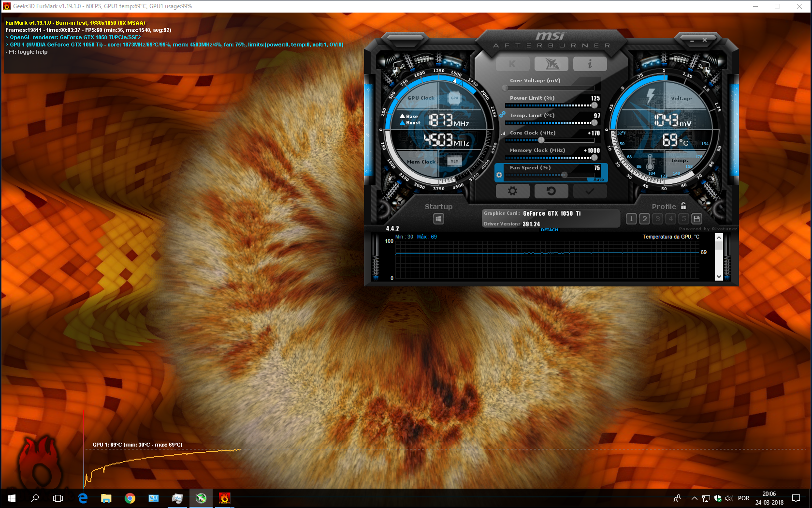Click the DETACH monitor link
Image resolution: width=812 pixels, height=508 pixels.
(550, 230)
